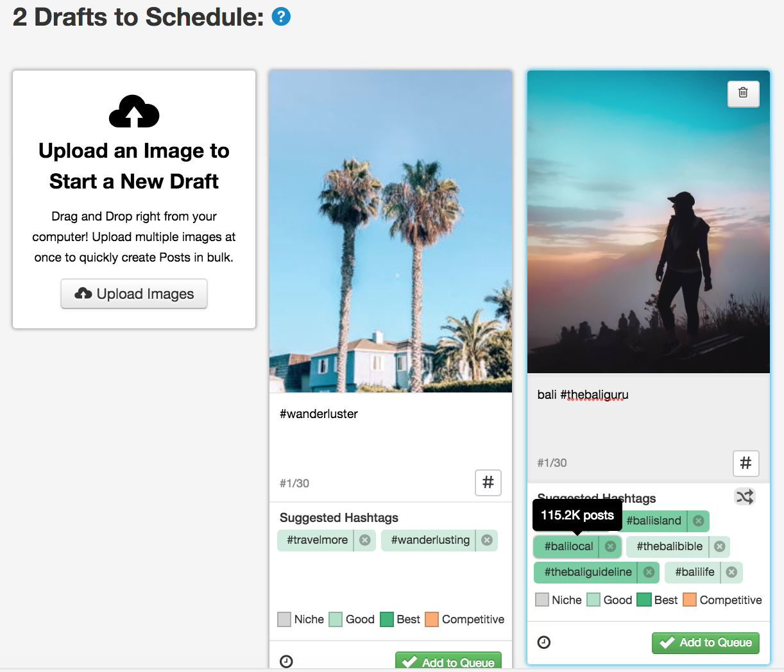The height and width of the screenshot is (672, 784).
Task: Add the #travelmore suggested hashtag
Action: pyautogui.click(x=316, y=540)
